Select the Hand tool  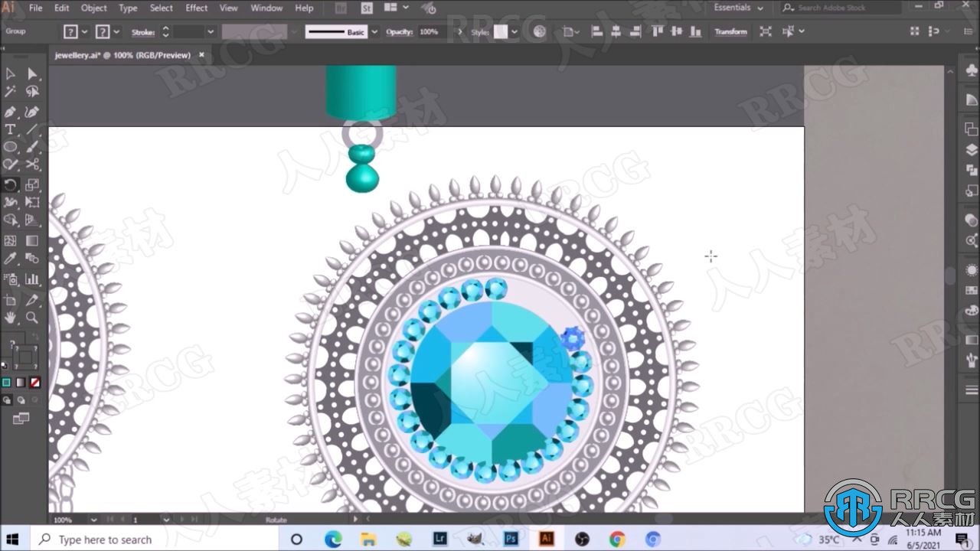coord(10,318)
